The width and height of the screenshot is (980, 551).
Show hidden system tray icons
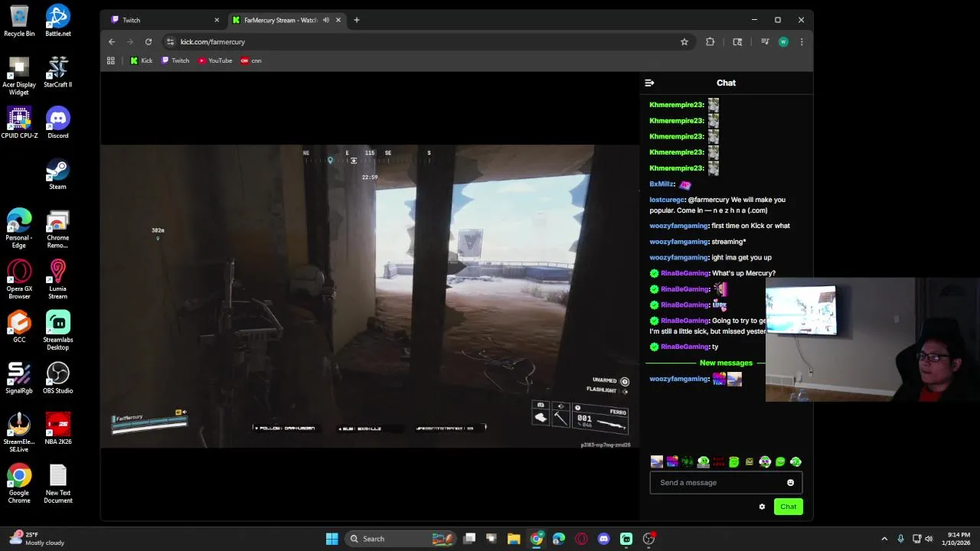pos(884,539)
